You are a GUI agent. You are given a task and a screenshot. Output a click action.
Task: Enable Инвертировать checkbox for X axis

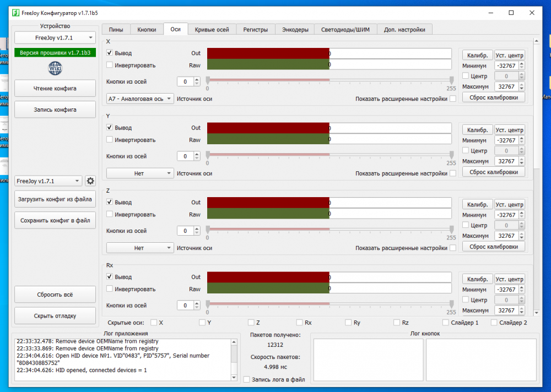(110, 65)
